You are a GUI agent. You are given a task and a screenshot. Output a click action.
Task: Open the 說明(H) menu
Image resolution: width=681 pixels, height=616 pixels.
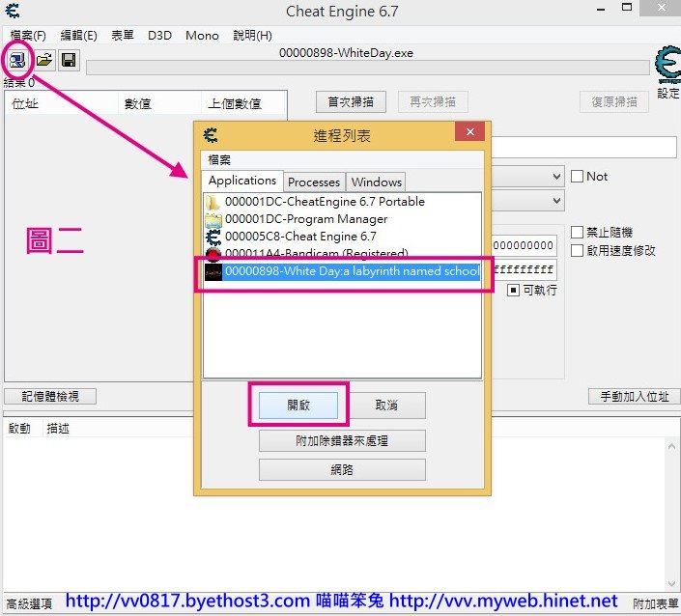point(252,35)
